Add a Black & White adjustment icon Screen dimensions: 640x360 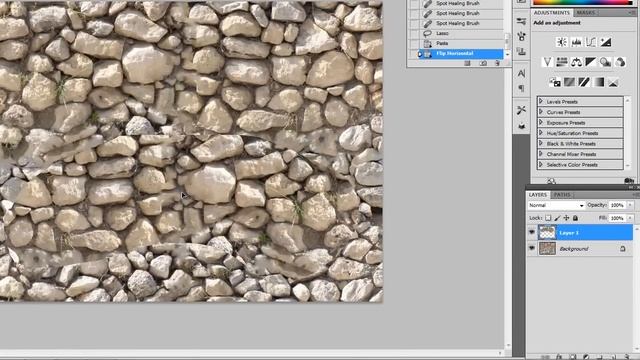pyautogui.click(x=591, y=62)
